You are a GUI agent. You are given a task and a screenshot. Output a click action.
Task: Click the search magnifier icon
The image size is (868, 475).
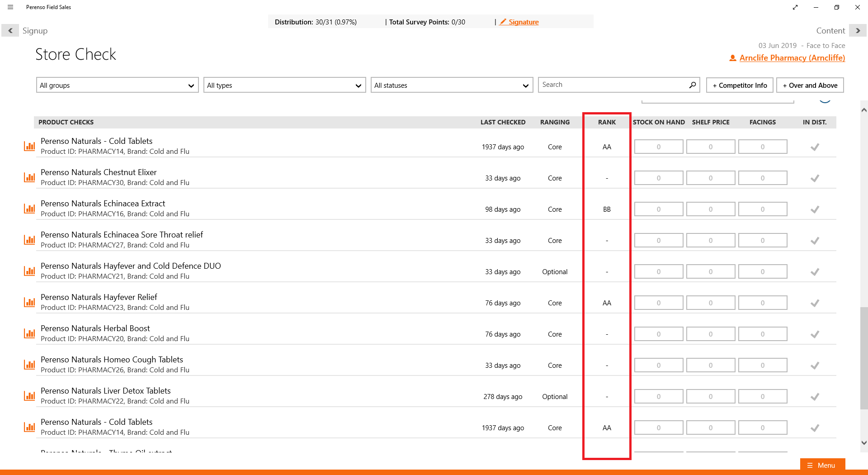692,85
